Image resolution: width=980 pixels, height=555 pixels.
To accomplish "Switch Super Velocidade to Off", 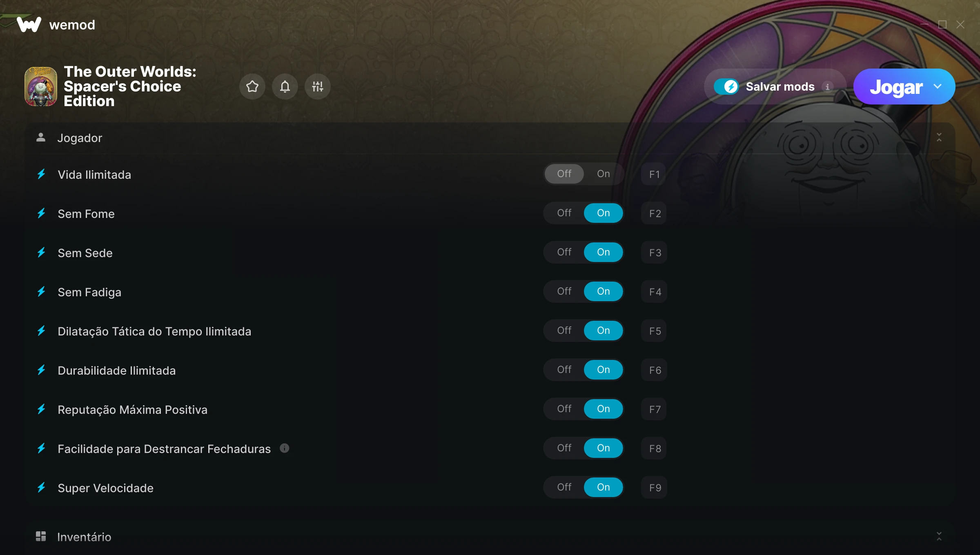I will [x=564, y=487].
